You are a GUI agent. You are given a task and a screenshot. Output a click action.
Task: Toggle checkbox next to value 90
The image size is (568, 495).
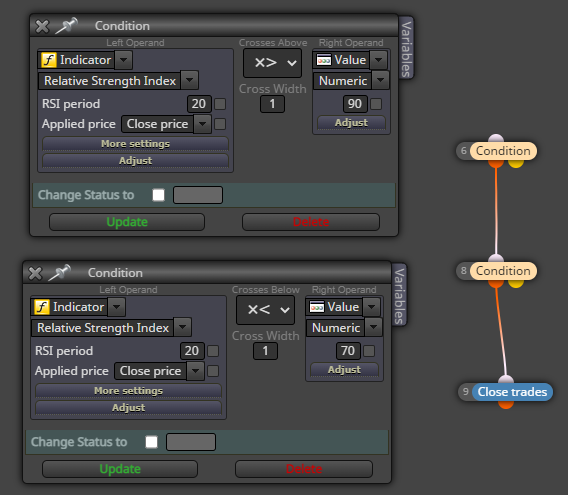pyautogui.click(x=376, y=104)
